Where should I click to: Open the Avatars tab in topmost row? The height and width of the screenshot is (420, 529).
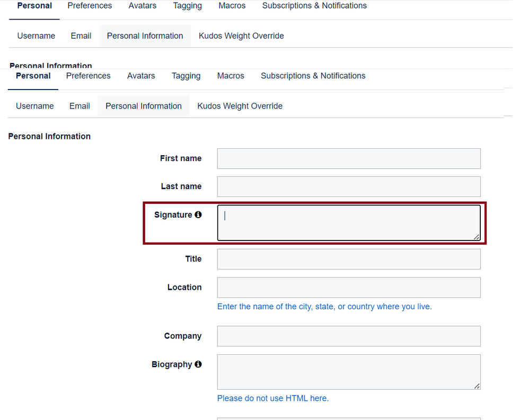(x=143, y=6)
